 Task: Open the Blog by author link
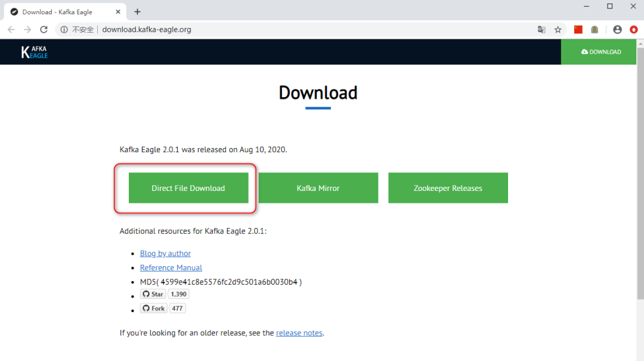click(165, 253)
